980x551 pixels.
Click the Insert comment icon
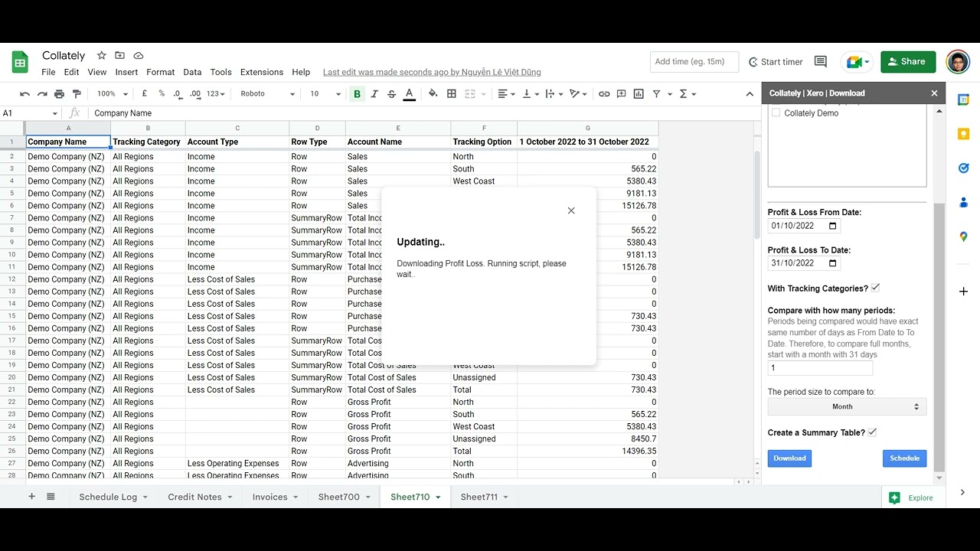[x=622, y=93]
